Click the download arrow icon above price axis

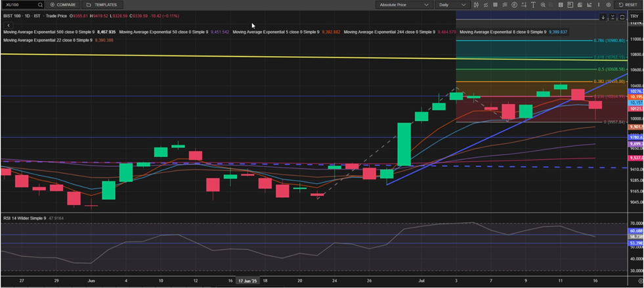[x=603, y=16]
